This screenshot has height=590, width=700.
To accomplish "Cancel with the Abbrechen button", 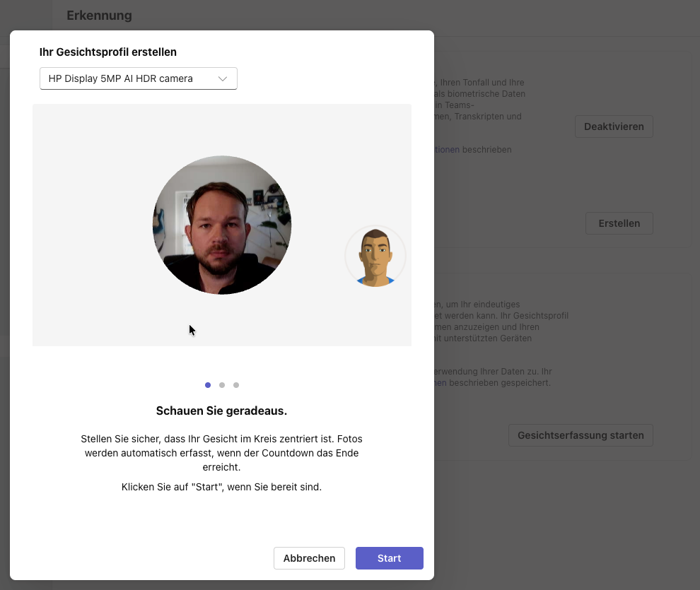I will pyautogui.click(x=310, y=558).
